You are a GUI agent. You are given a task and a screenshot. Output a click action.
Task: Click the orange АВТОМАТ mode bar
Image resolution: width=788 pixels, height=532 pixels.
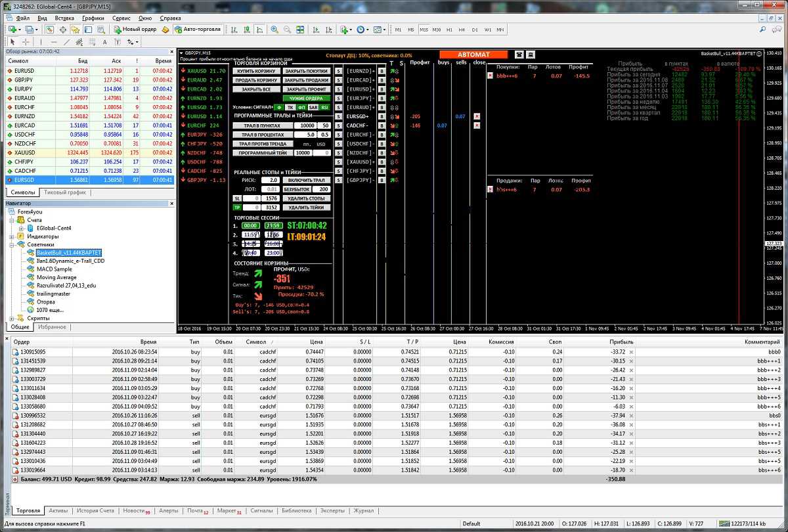(473, 55)
